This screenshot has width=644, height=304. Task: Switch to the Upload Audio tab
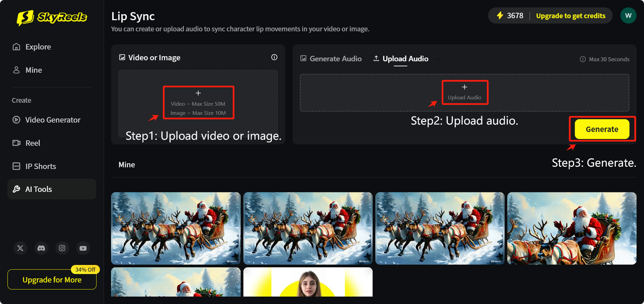(401, 59)
